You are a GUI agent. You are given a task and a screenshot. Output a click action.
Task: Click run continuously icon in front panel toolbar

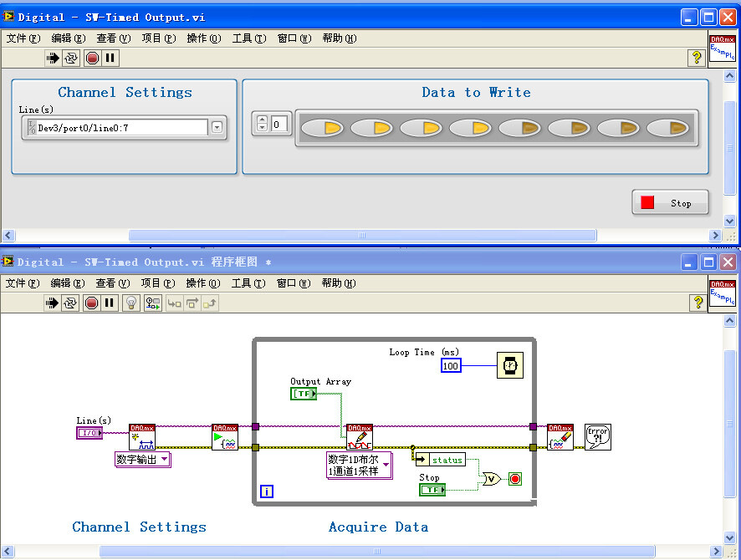[71, 58]
